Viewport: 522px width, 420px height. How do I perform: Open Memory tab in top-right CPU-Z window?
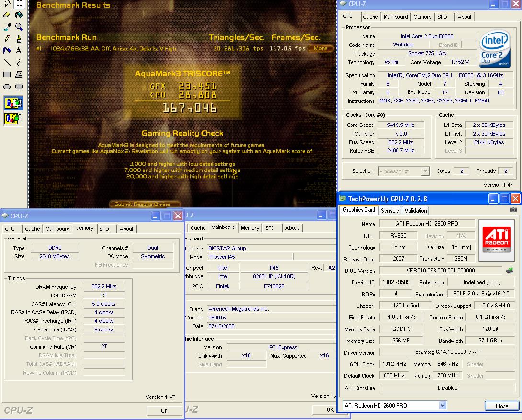click(422, 17)
